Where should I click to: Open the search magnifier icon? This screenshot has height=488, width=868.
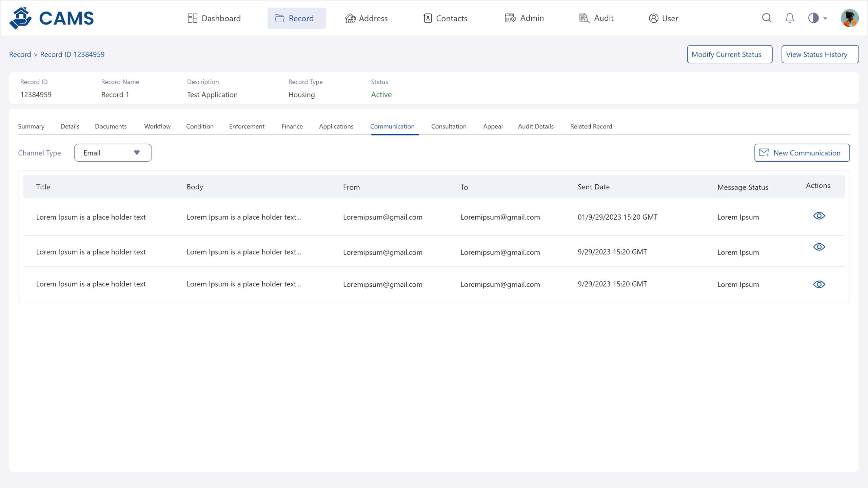pyautogui.click(x=767, y=18)
